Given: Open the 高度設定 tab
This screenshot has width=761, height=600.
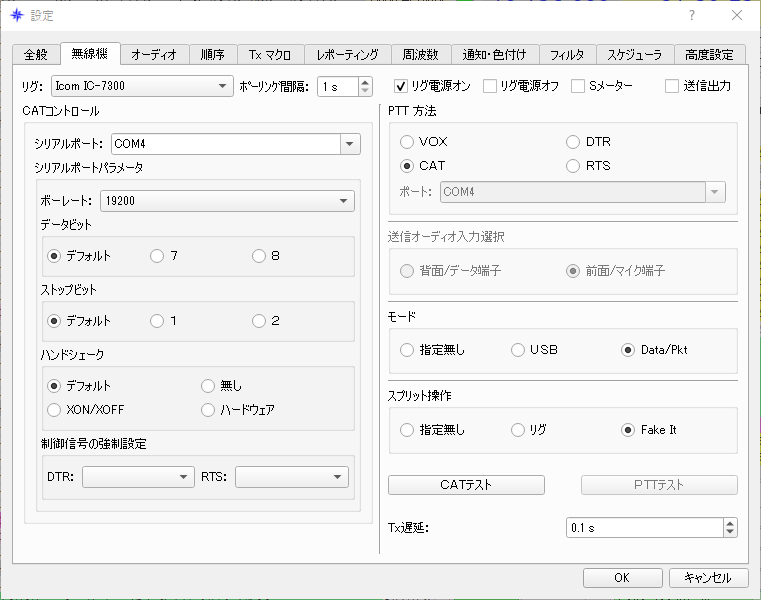Looking at the screenshot, I should [x=710, y=54].
